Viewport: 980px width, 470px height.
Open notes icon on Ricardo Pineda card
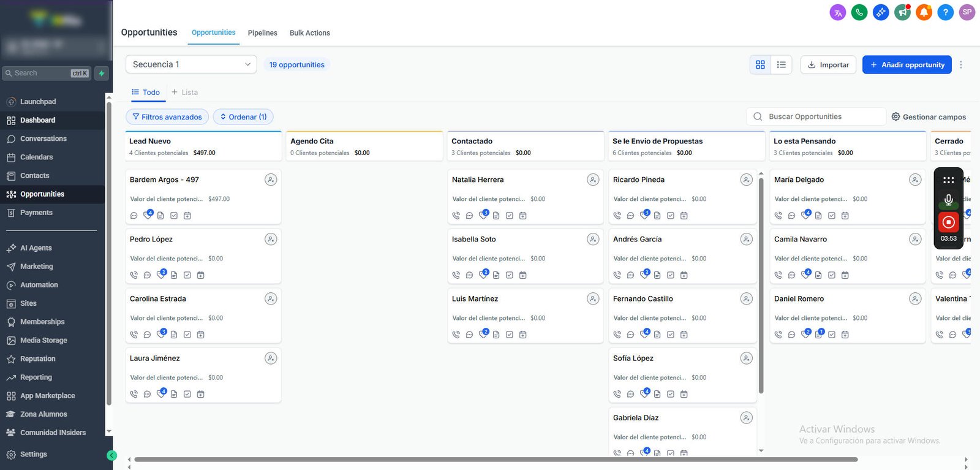(657, 216)
